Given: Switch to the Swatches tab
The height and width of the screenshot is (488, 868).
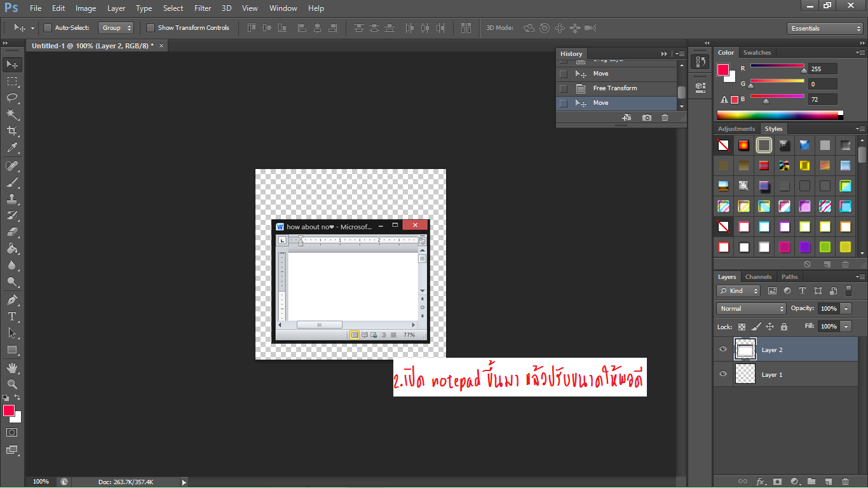Looking at the screenshot, I should pos(757,53).
